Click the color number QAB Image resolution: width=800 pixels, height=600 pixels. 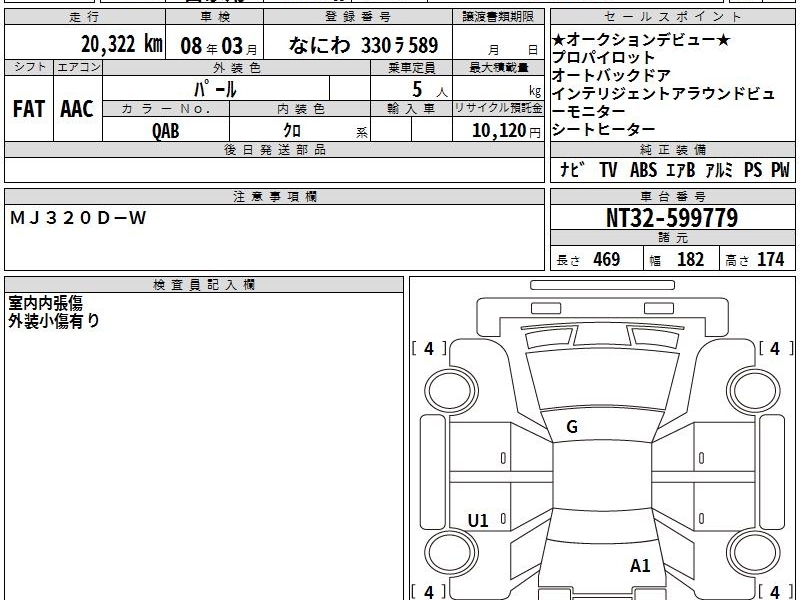(x=166, y=131)
